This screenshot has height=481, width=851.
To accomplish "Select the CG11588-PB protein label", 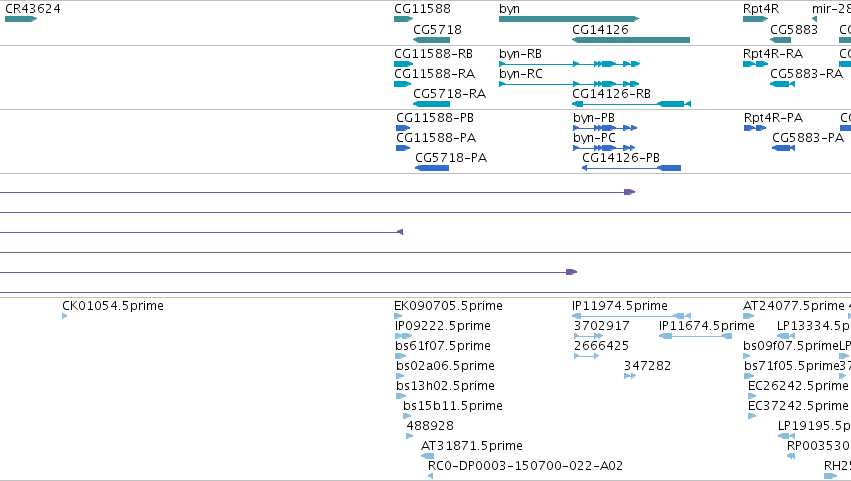I will [435, 118].
